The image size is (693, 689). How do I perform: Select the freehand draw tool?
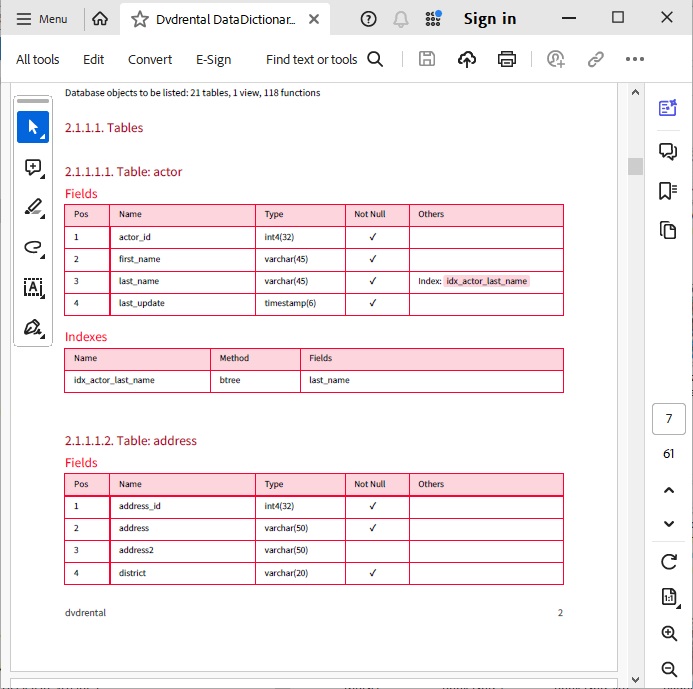coord(33,248)
